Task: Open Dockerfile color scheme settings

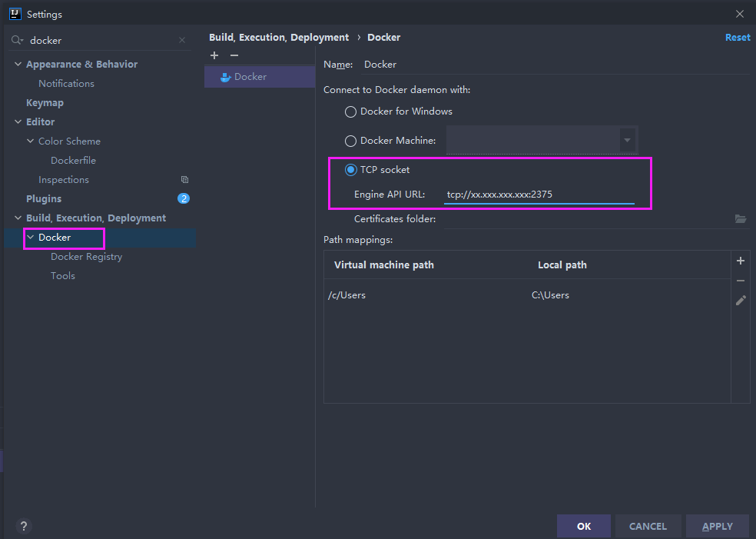Action: [x=73, y=160]
